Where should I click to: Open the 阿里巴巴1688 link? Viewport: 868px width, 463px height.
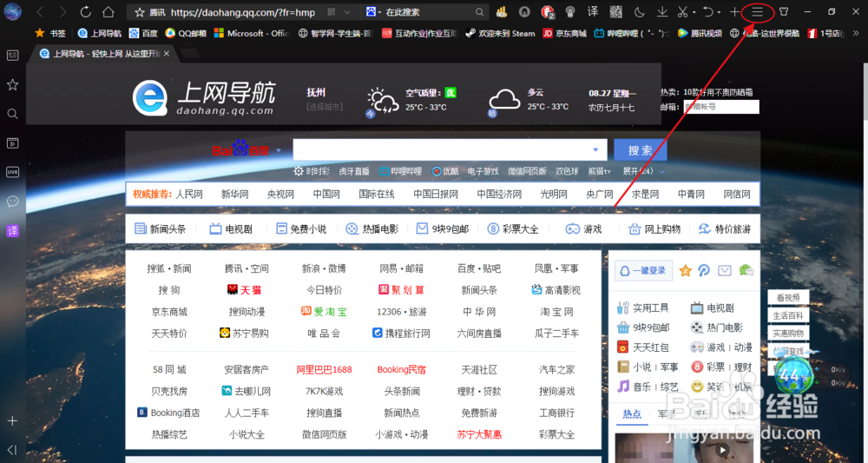tap(325, 369)
